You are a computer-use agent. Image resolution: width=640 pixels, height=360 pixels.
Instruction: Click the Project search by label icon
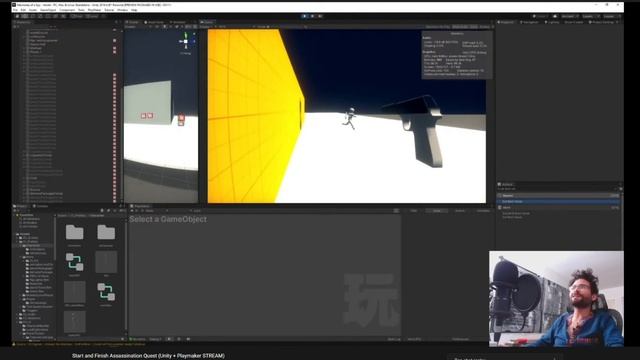tap(108, 211)
